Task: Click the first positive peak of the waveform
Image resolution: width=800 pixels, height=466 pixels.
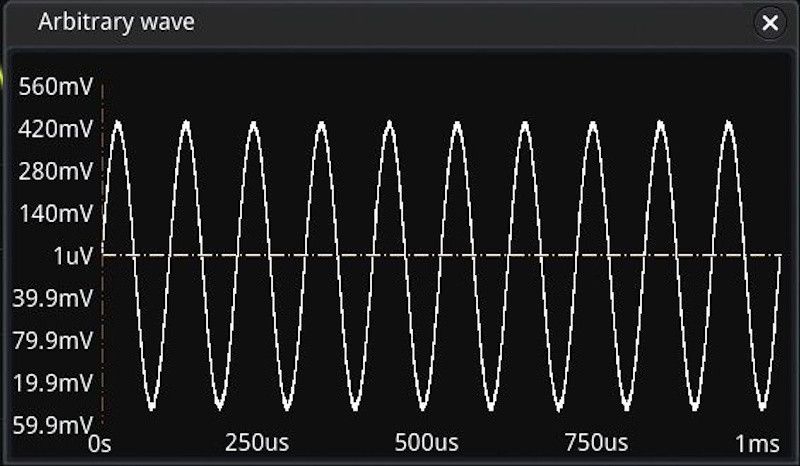Action: click(118, 123)
